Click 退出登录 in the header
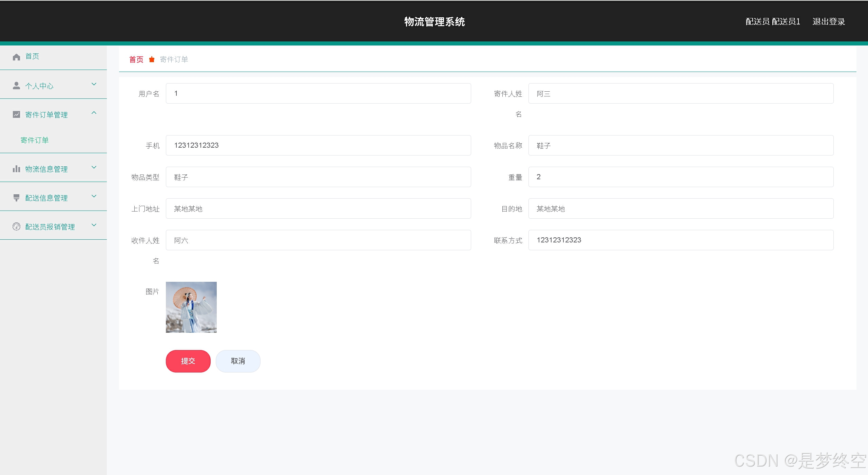Viewport: 868px width, 475px height. pyautogui.click(x=828, y=22)
